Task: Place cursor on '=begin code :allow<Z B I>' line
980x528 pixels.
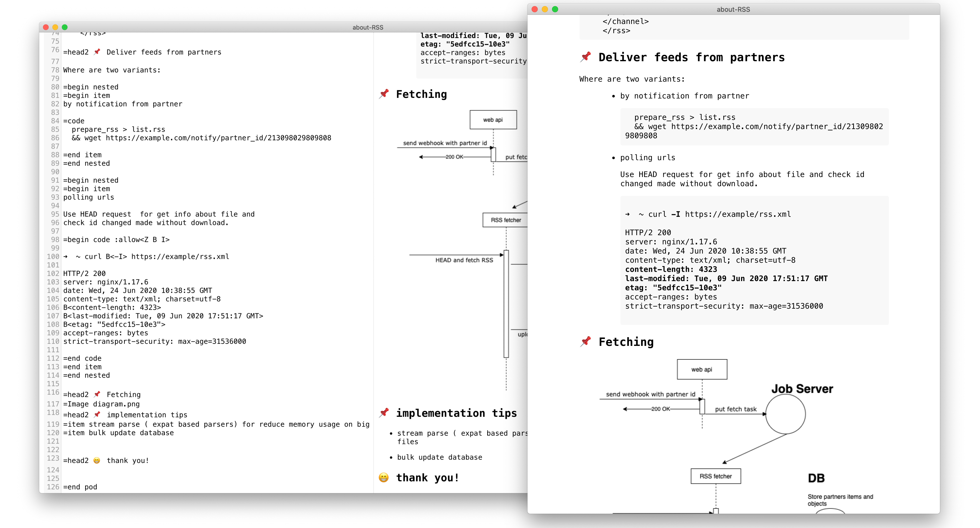Action: [116, 240]
